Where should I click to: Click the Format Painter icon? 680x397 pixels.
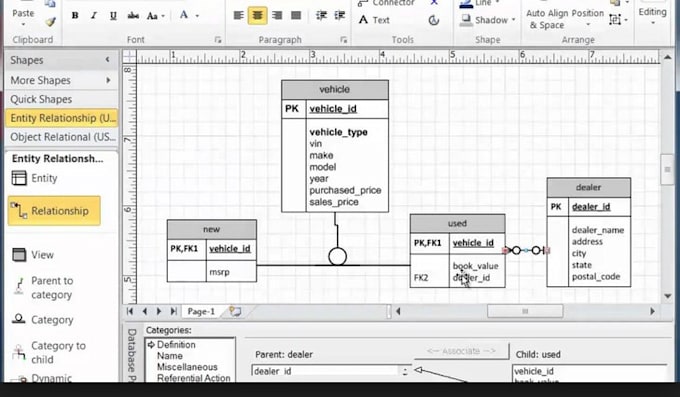click(x=50, y=21)
